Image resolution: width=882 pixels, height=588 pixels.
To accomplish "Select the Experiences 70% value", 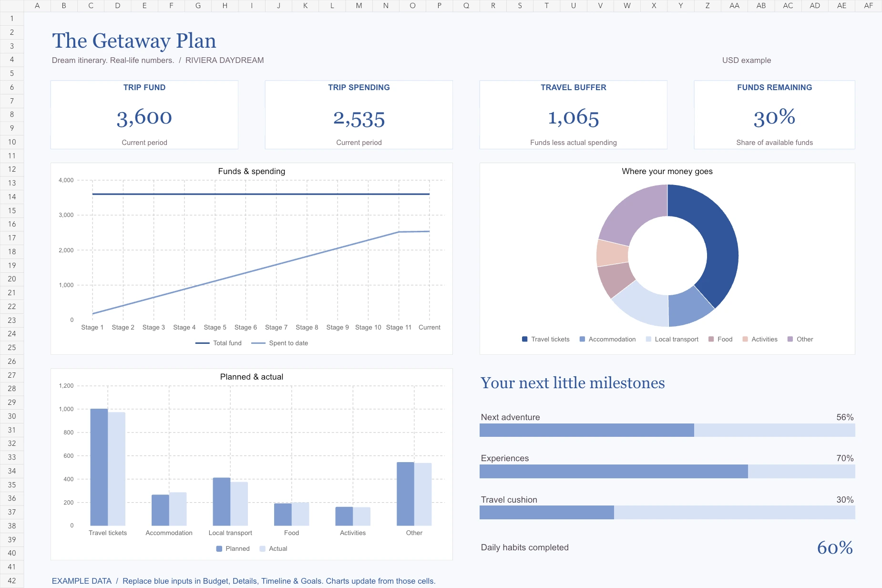I will pos(845,458).
